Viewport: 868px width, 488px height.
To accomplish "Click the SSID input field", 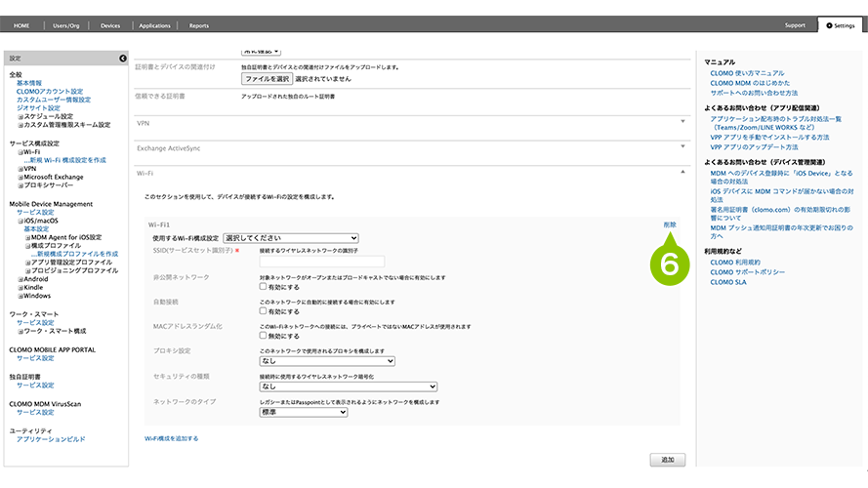I will click(321, 262).
